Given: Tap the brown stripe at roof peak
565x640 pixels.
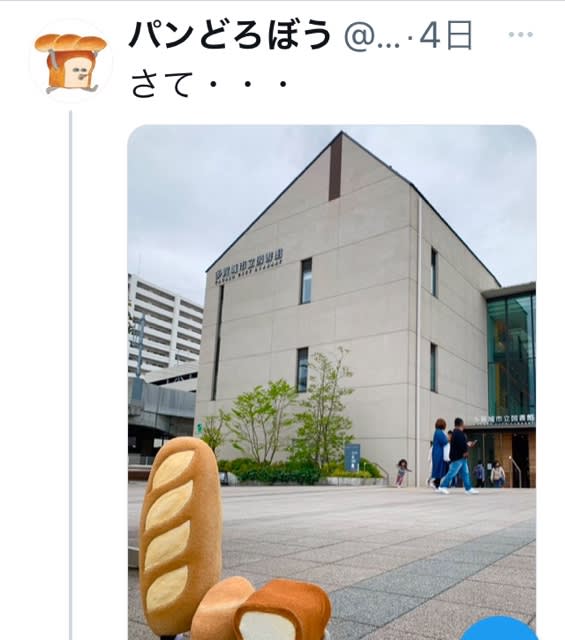Looking at the screenshot, I should point(335,167).
